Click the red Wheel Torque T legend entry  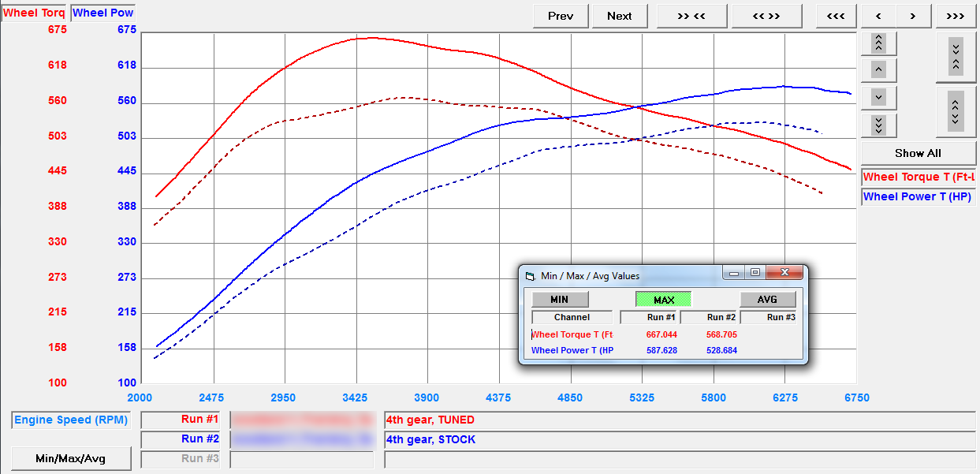tap(918, 177)
